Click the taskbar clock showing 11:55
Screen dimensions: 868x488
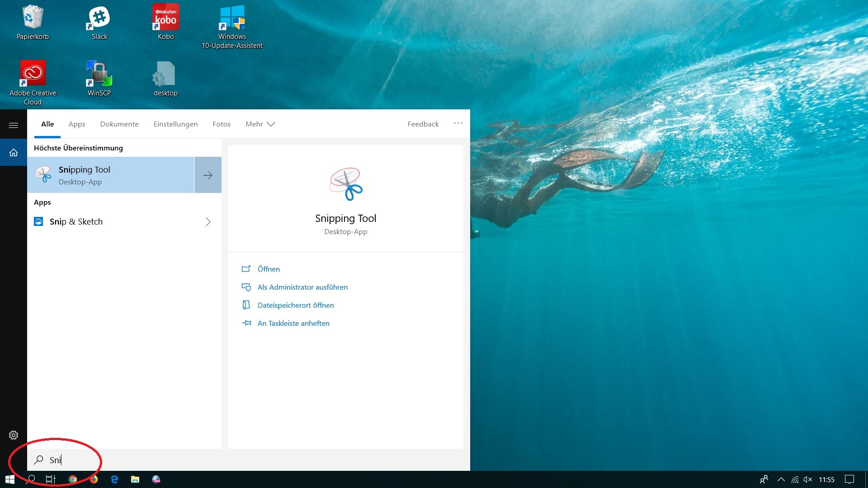[x=826, y=479]
